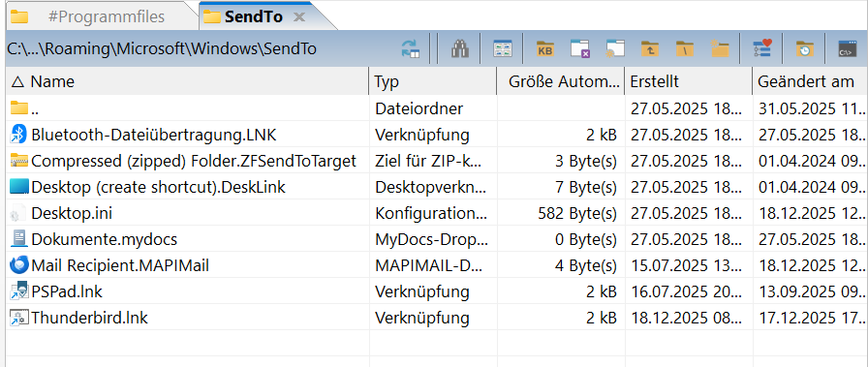Select the Dokumente.mydocs file name
Image resolution: width=868 pixels, height=367 pixels.
[x=104, y=239]
